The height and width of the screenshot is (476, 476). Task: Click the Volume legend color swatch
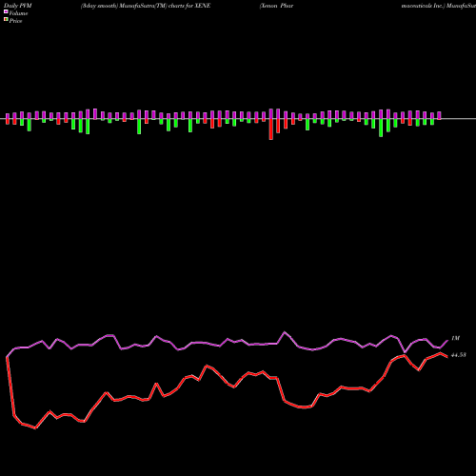tap(6, 11)
